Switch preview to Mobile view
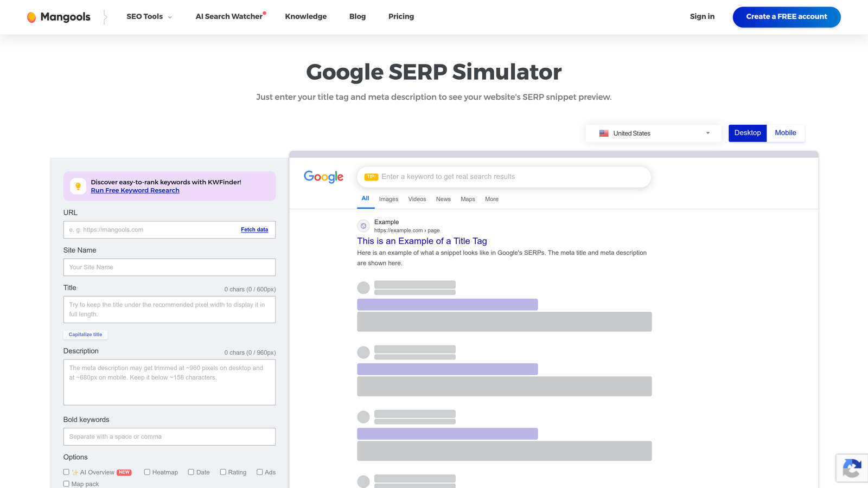This screenshot has height=488, width=868. click(x=786, y=133)
